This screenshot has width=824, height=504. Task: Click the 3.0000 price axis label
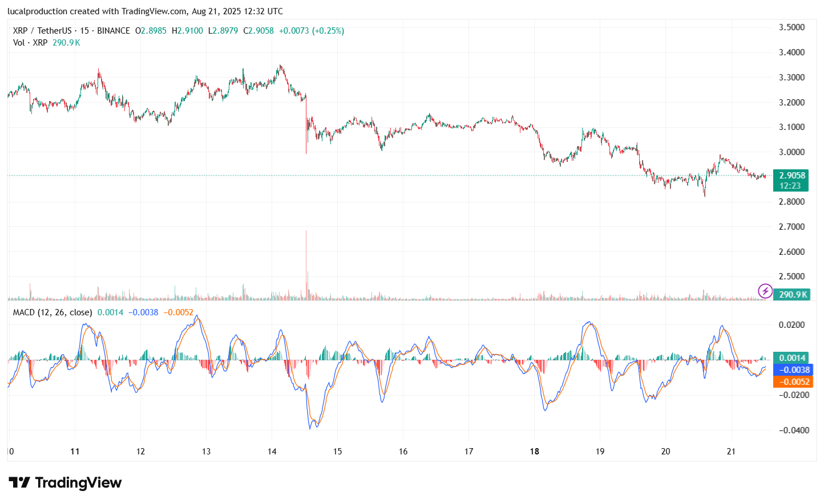791,152
